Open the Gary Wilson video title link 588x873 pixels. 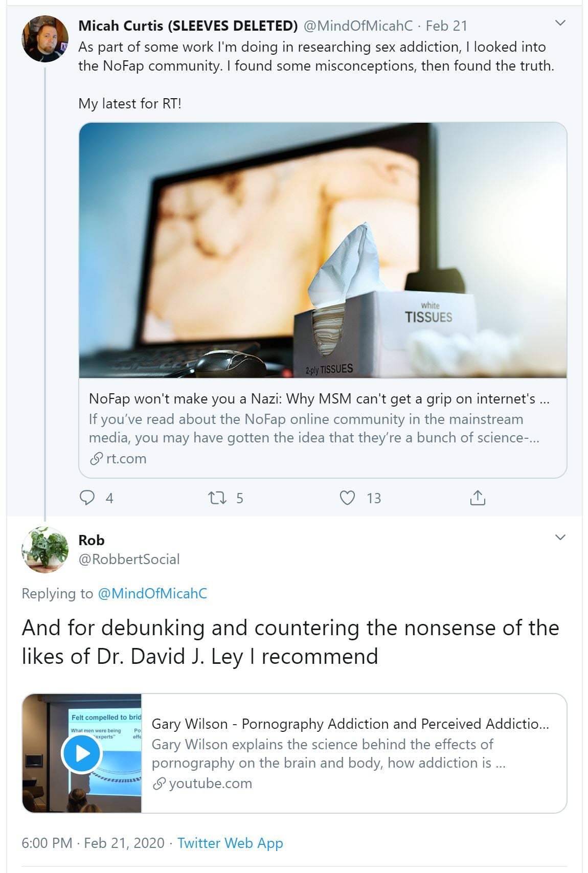click(350, 724)
